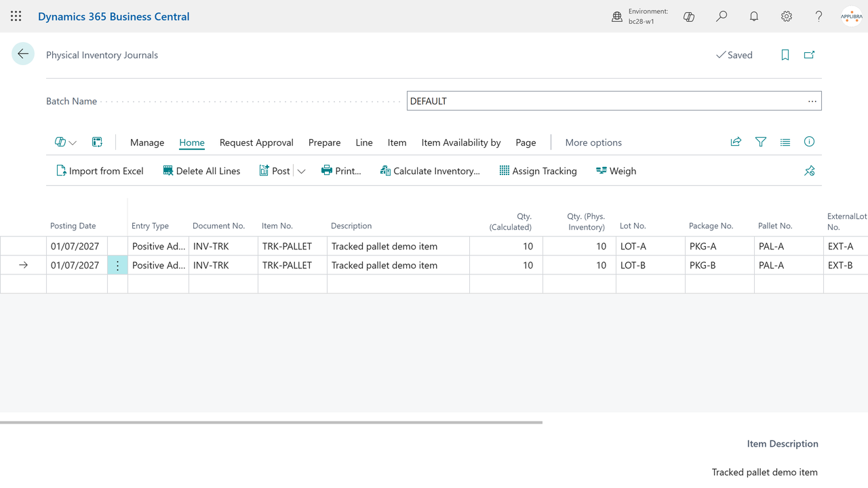This screenshot has height=488, width=868.
Task: Show More options
Action: pos(593,142)
